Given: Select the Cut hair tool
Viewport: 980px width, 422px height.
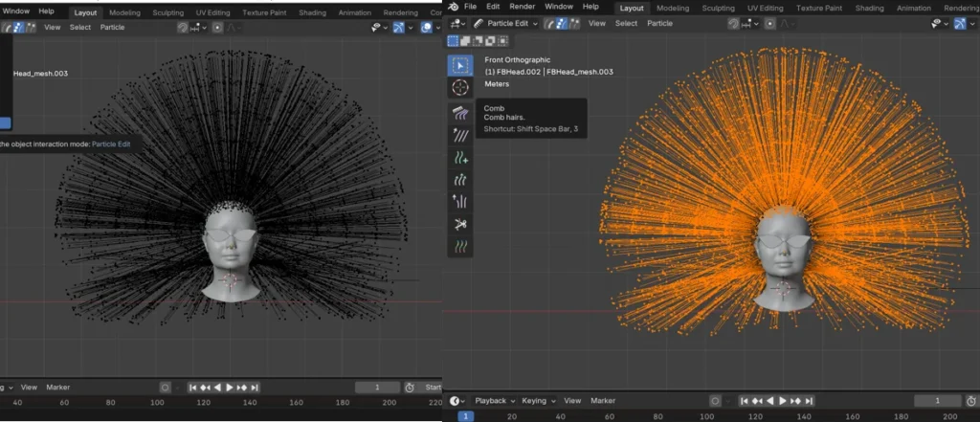Looking at the screenshot, I should coord(460,224).
